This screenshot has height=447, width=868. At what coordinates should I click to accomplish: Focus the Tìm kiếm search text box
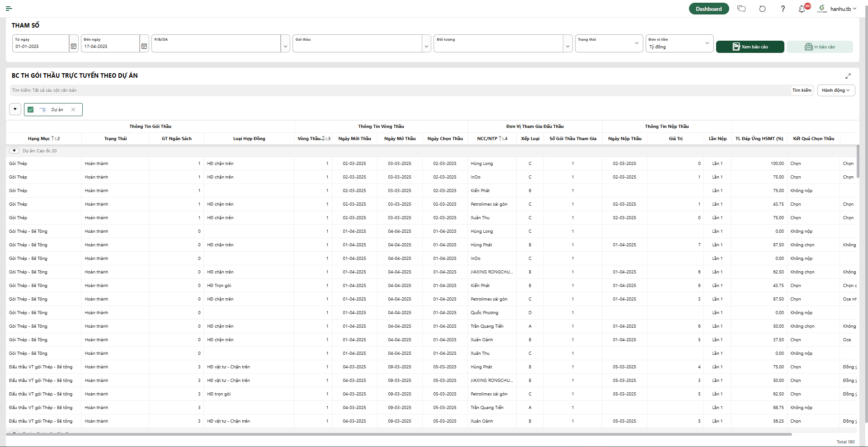(x=399, y=90)
